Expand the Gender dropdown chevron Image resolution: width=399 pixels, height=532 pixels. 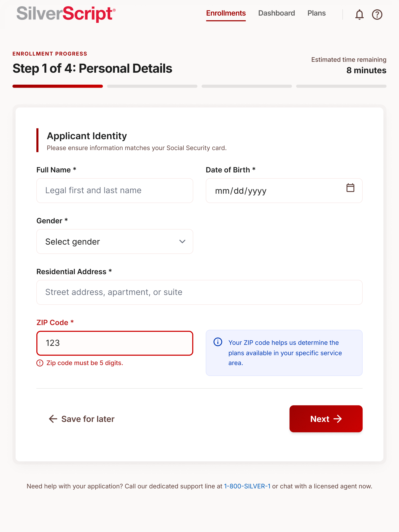pyautogui.click(x=182, y=241)
